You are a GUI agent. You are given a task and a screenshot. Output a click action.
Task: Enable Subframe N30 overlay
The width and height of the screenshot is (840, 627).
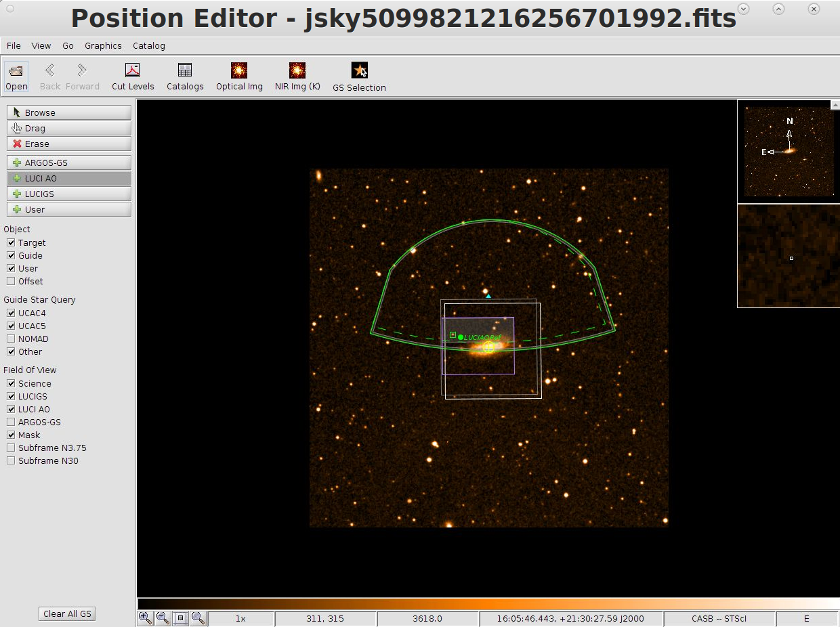point(11,460)
